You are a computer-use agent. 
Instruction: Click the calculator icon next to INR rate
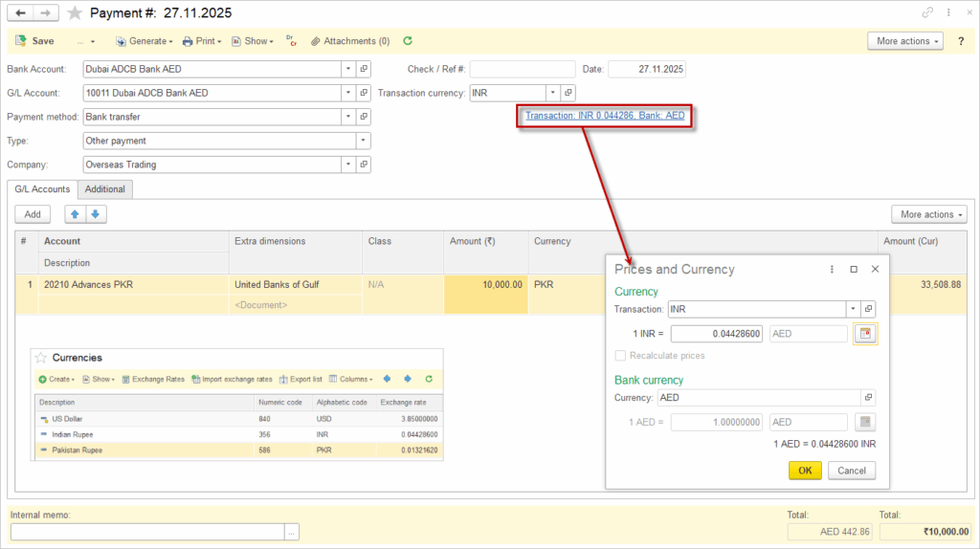pyautogui.click(x=864, y=334)
